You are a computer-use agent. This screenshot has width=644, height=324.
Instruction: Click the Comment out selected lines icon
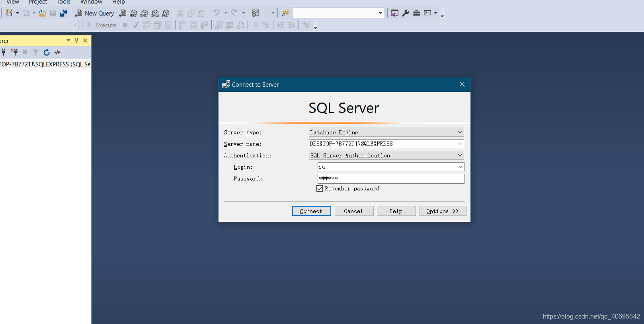click(x=255, y=25)
